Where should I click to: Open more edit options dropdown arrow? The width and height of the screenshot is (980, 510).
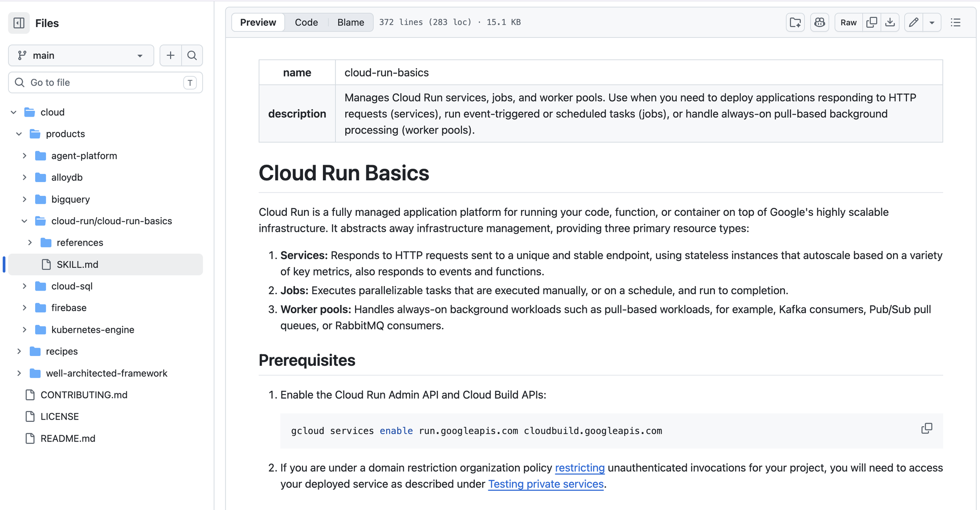932,22
